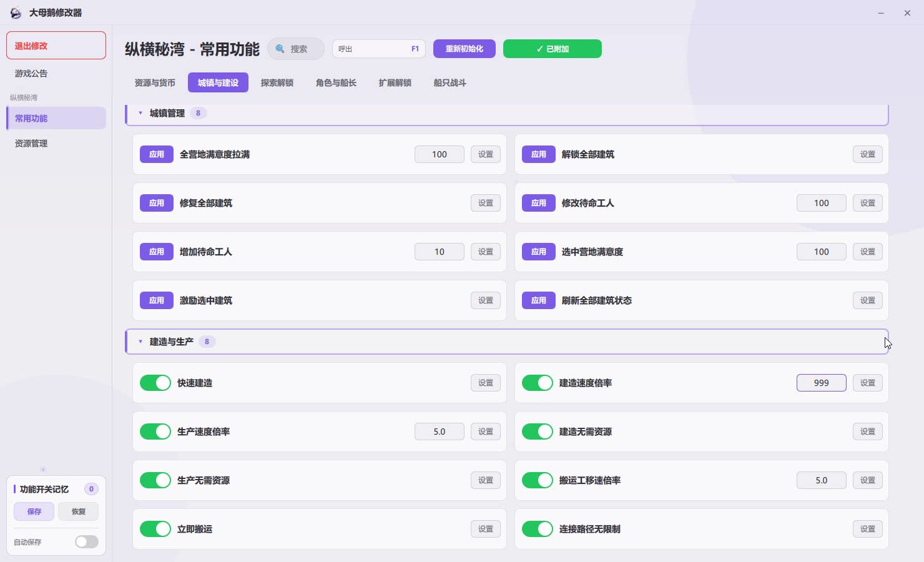Click the 呼出 F1 hotkey field
This screenshot has width=924, height=562.
(x=379, y=49)
